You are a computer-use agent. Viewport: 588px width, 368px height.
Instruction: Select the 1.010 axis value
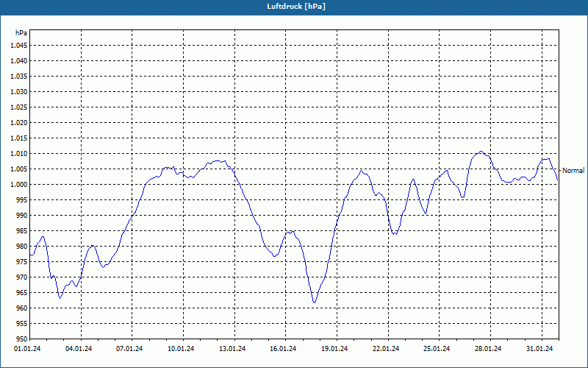tap(18, 154)
